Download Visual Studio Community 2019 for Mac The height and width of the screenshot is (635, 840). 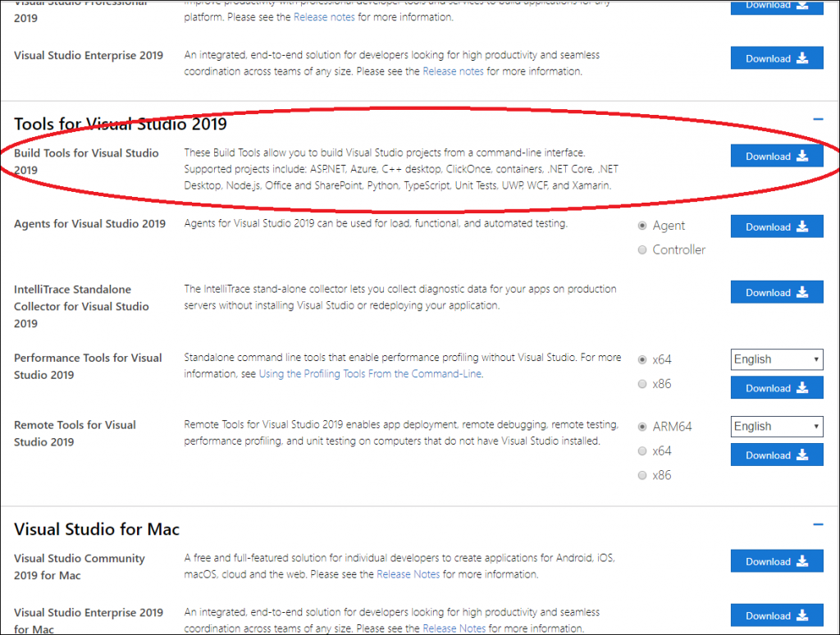click(777, 561)
